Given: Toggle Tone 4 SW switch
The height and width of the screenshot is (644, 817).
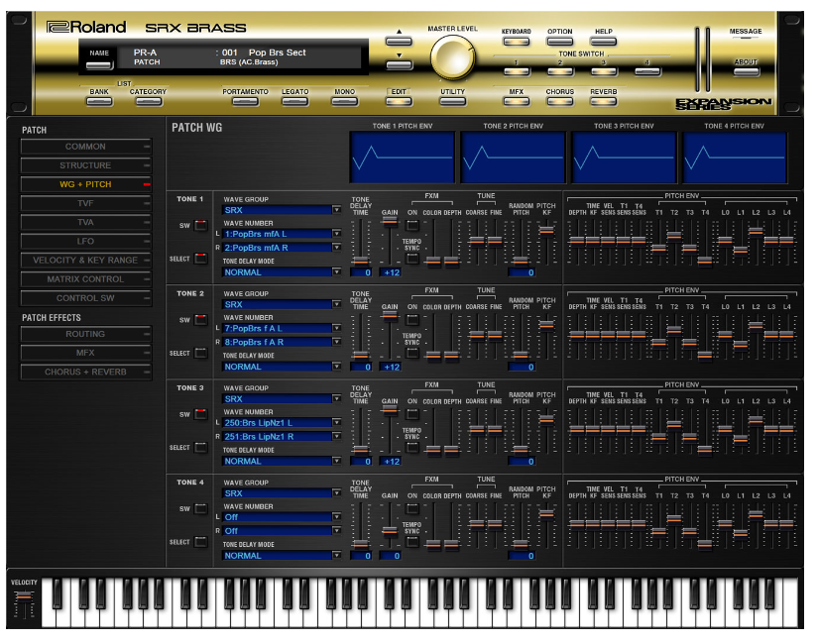Looking at the screenshot, I should (x=201, y=508).
